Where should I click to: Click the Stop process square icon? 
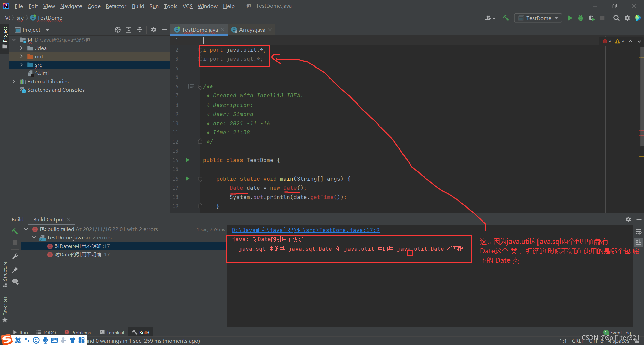tap(602, 18)
